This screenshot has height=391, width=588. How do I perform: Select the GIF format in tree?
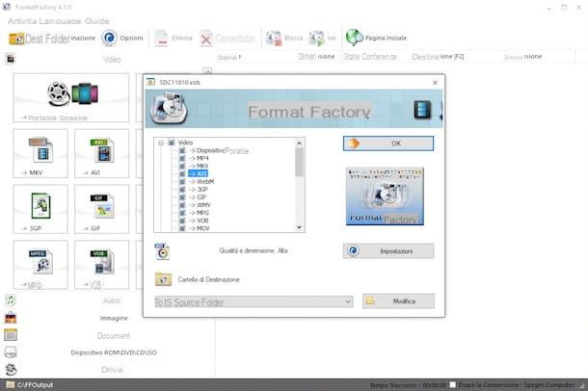point(198,197)
